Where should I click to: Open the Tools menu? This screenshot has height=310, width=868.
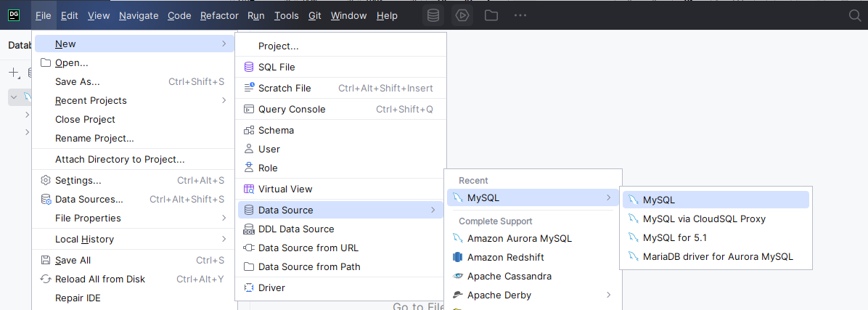point(286,15)
